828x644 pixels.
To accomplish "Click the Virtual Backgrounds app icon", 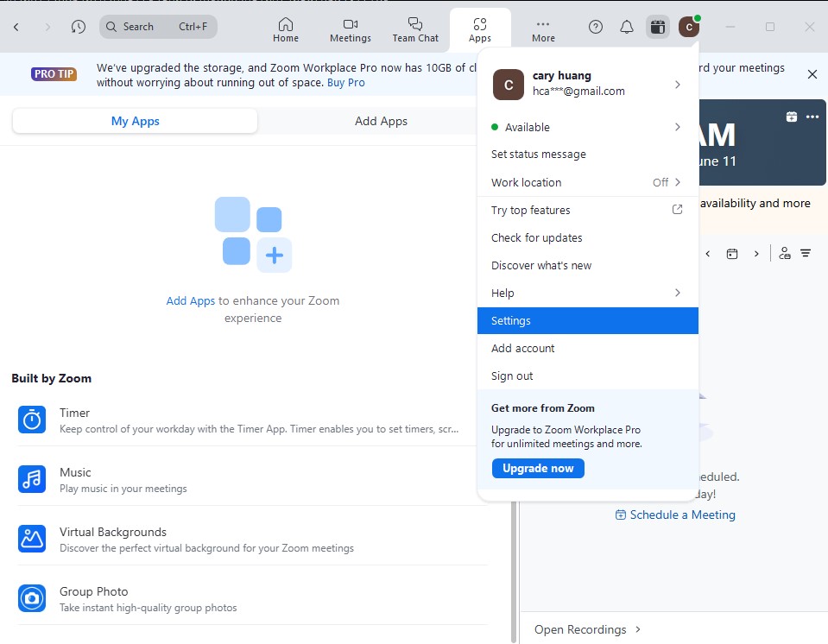I will (x=32, y=539).
